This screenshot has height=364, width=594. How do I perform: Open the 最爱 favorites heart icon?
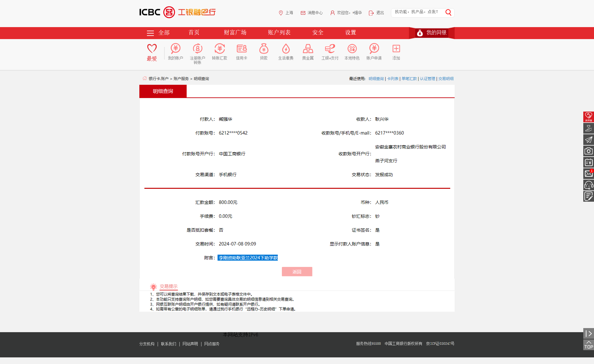pyautogui.click(x=152, y=52)
